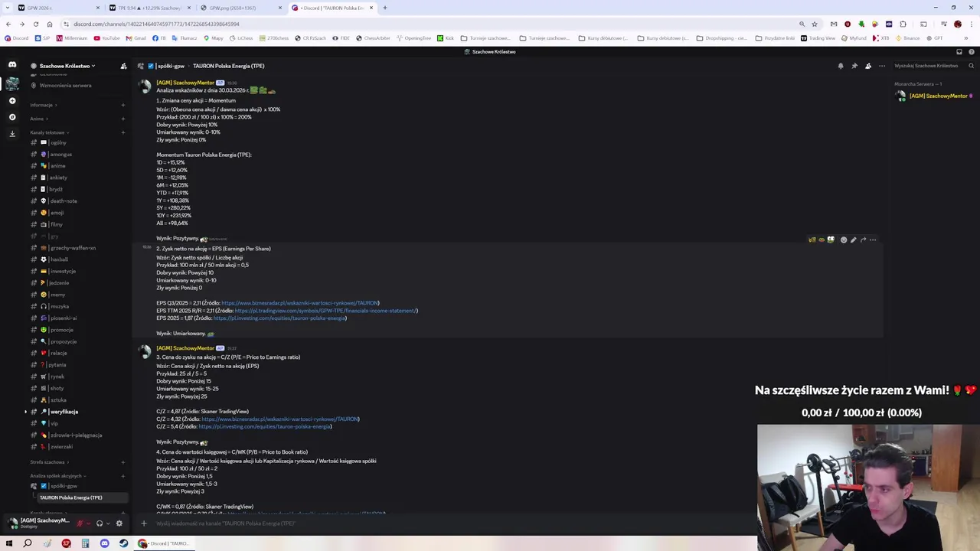This screenshot has width=980, height=551.
Task: Toggle the member list icon
Action: click(868, 66)
